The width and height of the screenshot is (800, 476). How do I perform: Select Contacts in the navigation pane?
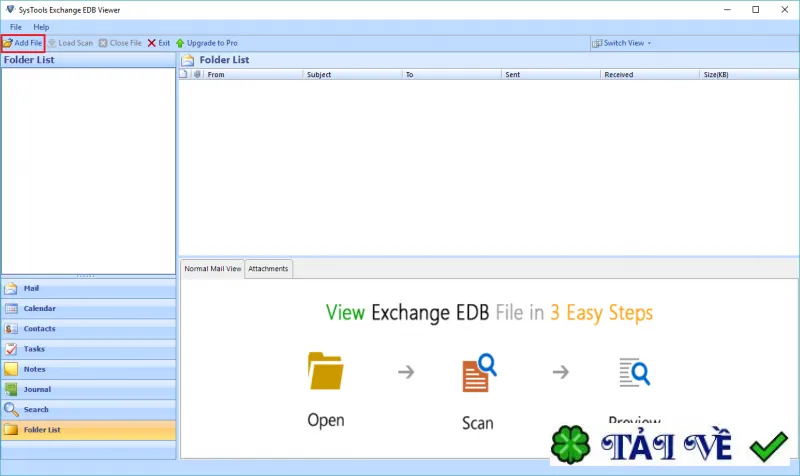pyautogui.click(x=88, y=329)
